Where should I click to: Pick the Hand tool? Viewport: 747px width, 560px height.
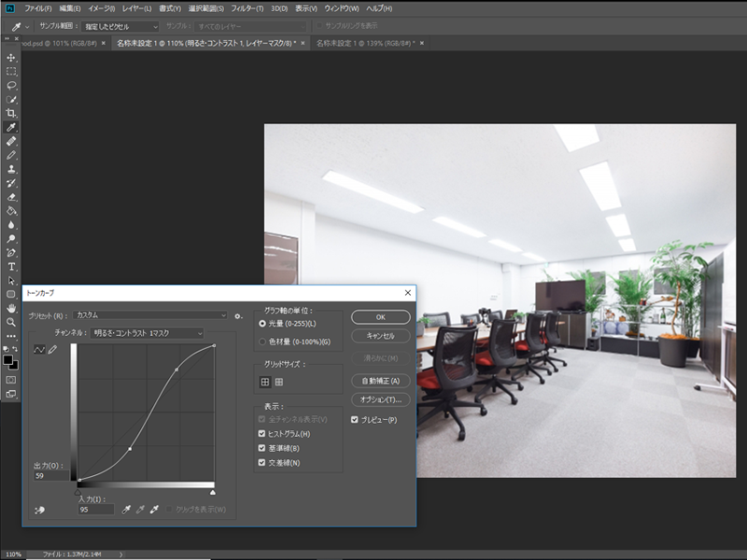11,308
